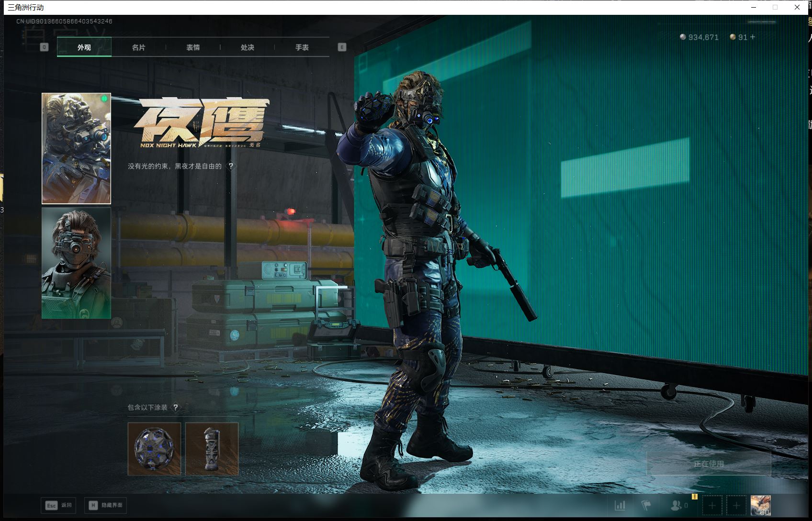Select the Night Hawk skin thumbnail

tap(76, 148)
